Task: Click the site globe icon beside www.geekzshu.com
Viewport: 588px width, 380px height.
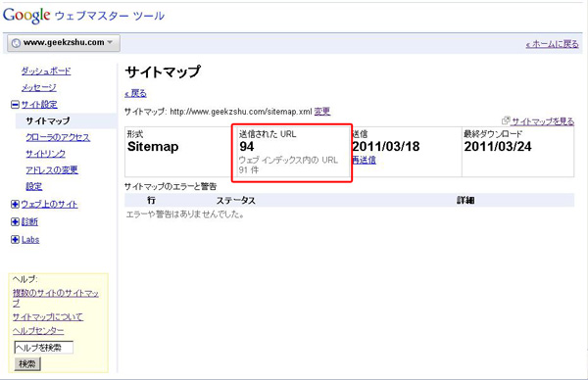Action: point(16,43)
